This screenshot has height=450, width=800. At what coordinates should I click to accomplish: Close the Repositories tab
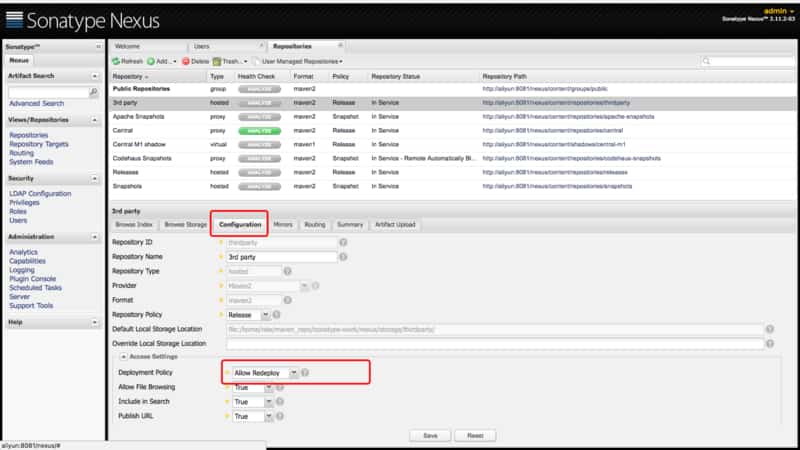point(340,45)
